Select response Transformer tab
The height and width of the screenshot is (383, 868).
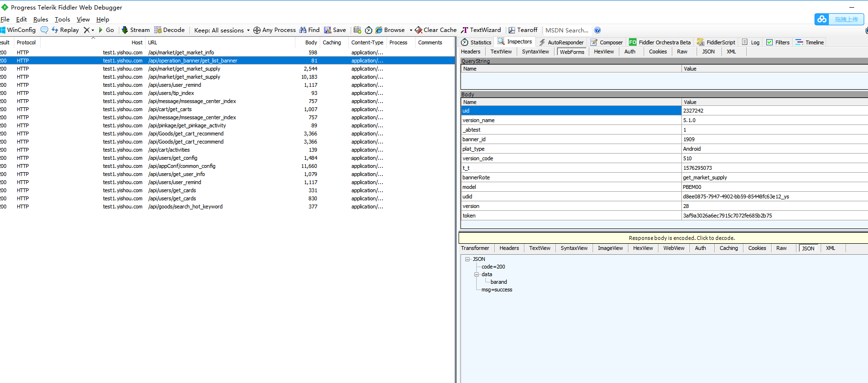[x=475, y=248]
